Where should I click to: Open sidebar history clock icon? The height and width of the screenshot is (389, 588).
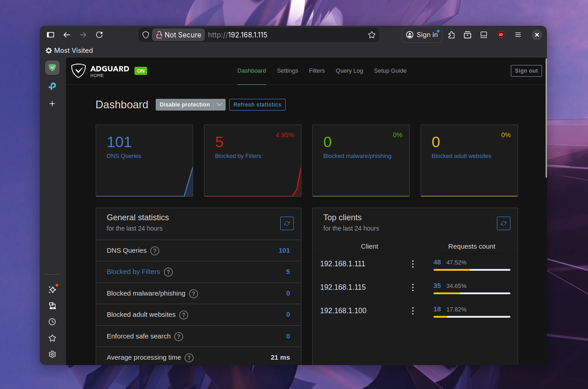(52, 322)
